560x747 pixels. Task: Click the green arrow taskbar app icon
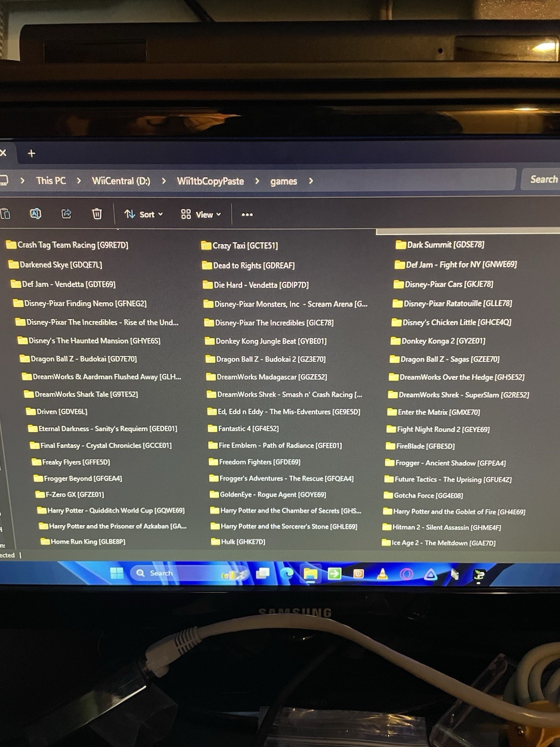(x=334, y=573)
